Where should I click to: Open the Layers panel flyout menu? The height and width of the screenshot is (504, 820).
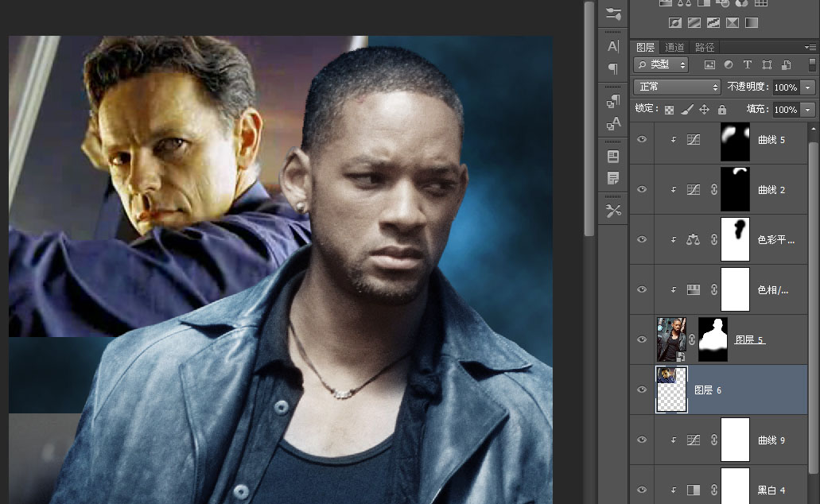(810, 47)
